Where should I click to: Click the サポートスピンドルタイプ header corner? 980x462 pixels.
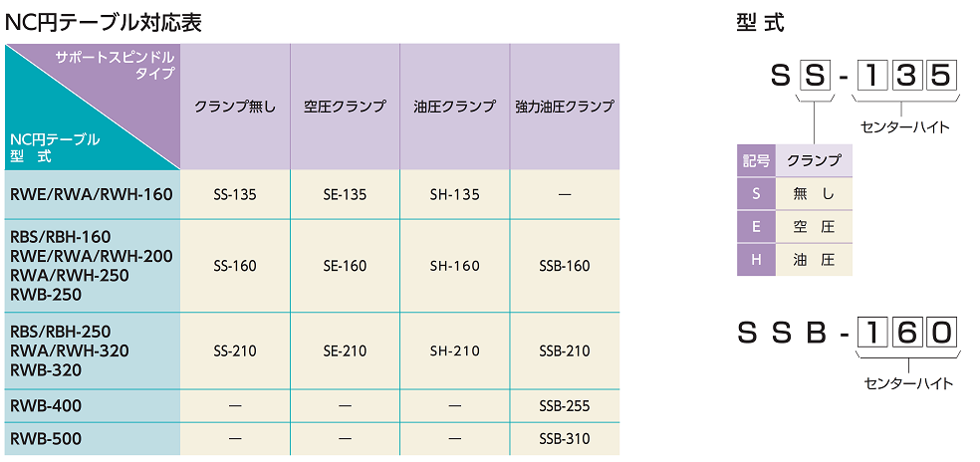click(x=115, y=65)
